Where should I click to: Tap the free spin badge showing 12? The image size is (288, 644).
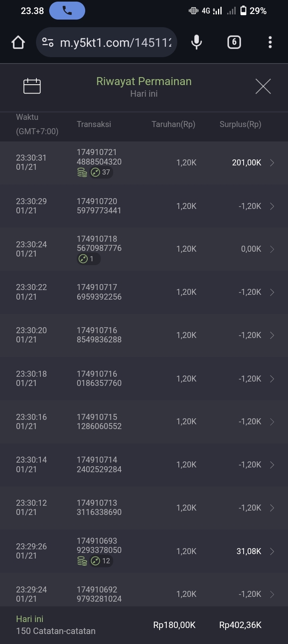(101, 561)
